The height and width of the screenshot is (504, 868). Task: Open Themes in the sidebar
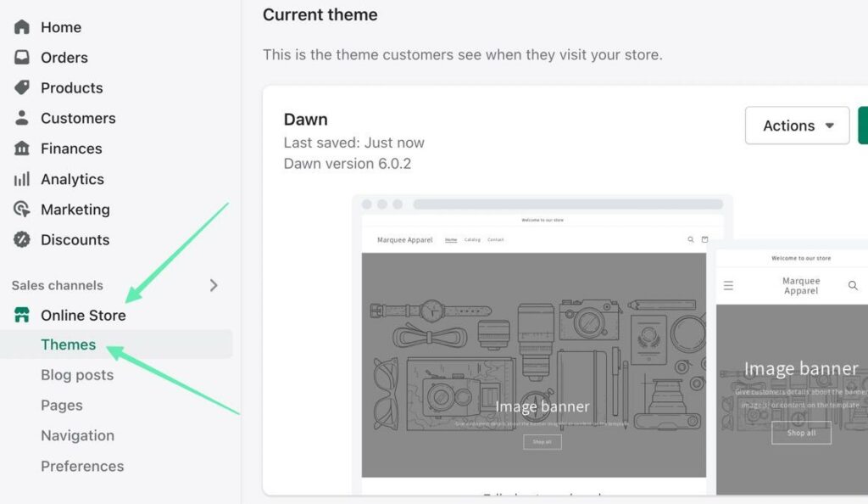(x=69, y=344)
